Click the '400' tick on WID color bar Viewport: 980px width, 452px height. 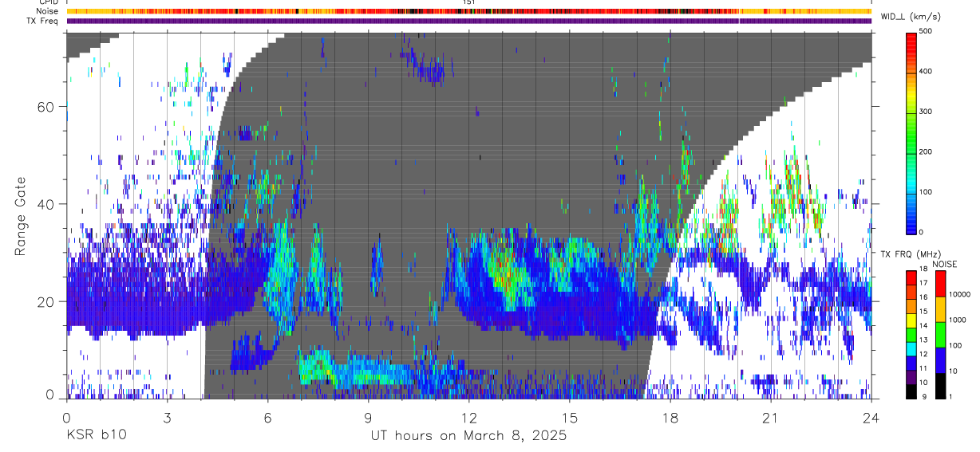[x=927, y=72]
